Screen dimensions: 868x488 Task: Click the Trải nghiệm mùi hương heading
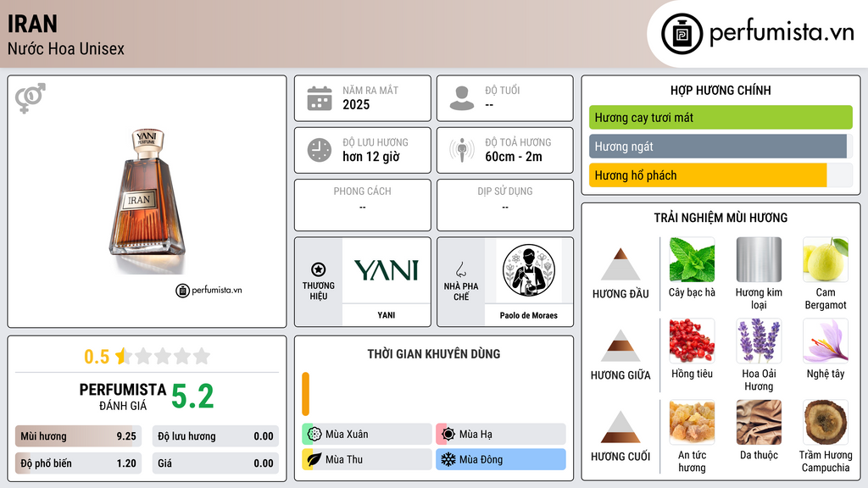721,218
